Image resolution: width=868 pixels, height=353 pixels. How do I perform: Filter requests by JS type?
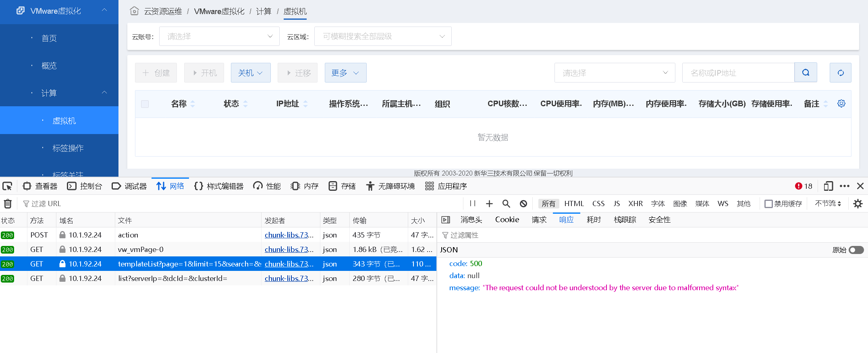(x=617, y=204)
